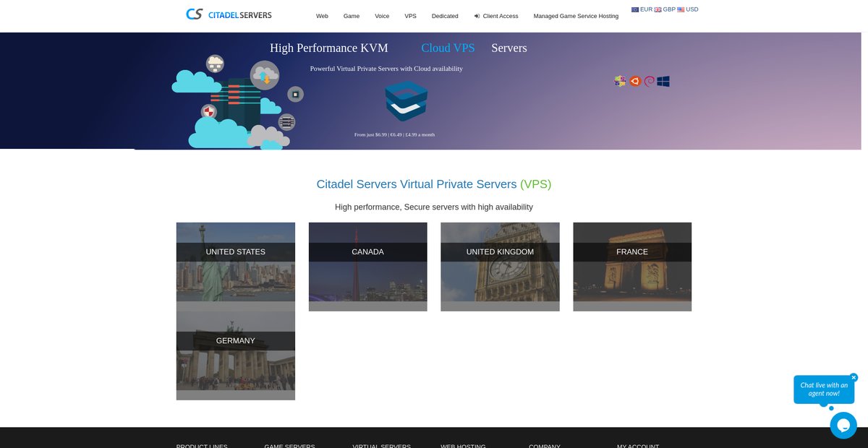Click 'Citadel Servers Virtual Private Servers (VPS)' heading
The image size is (868, 448).
click(434, 184)
